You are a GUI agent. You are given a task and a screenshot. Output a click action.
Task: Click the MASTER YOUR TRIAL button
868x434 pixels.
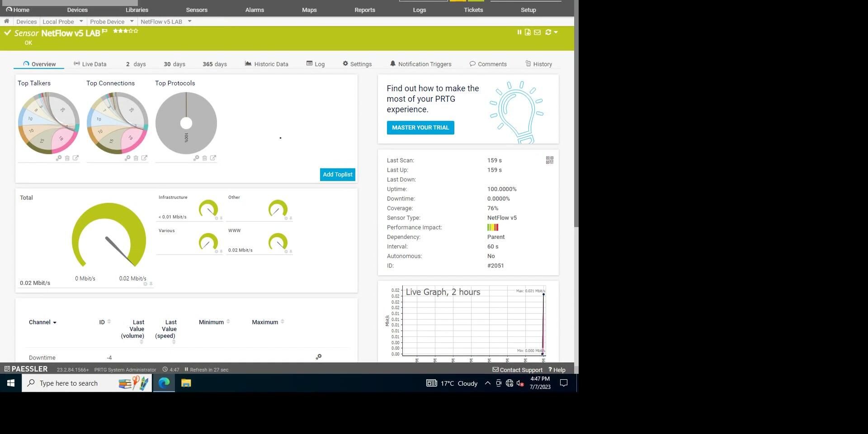pyautogui.click(x=420, y=127)
